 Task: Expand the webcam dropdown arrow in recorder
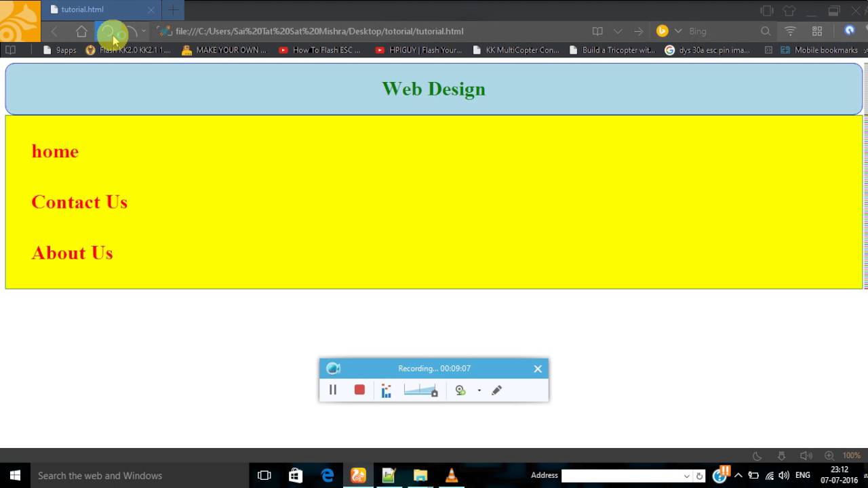pos(479,390)
